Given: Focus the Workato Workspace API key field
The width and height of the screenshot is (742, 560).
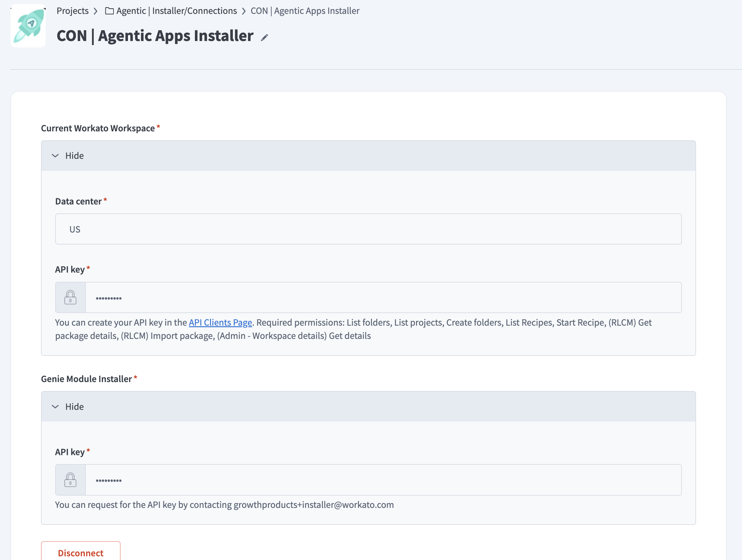Looking at the screenshot, I should 383,298.
